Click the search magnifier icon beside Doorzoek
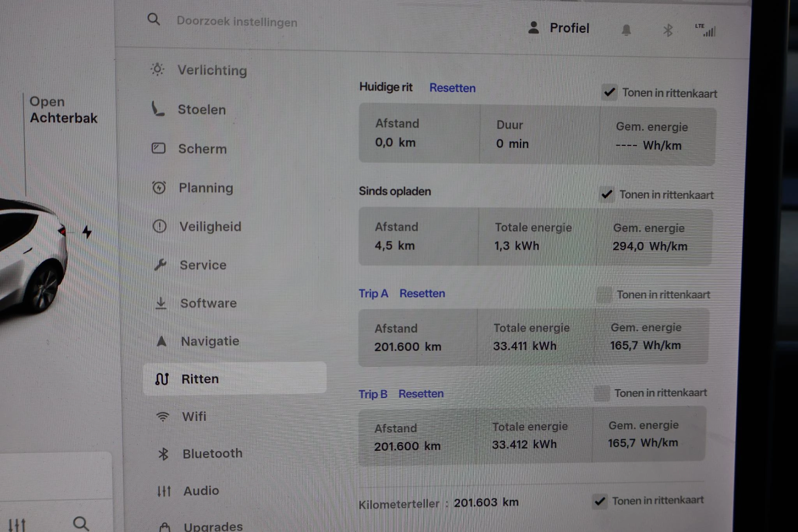This screenshot has height=532, width=798. click(154, 19)
